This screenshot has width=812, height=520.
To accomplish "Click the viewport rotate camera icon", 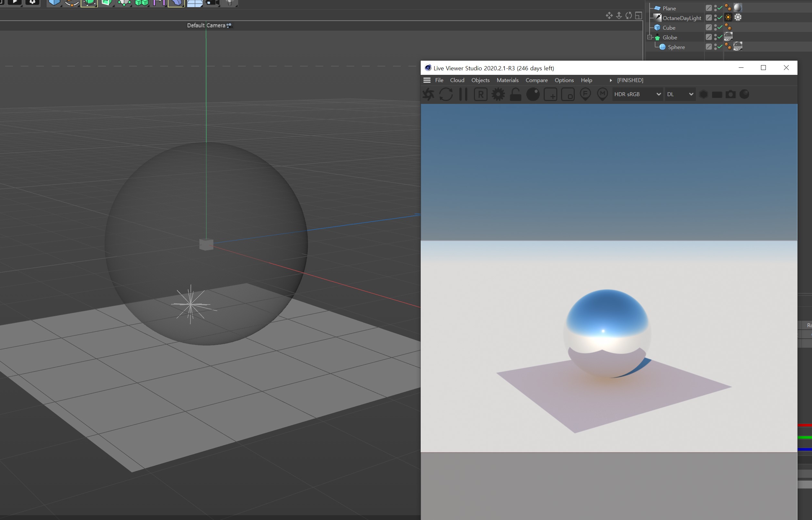I will [629, 15].
